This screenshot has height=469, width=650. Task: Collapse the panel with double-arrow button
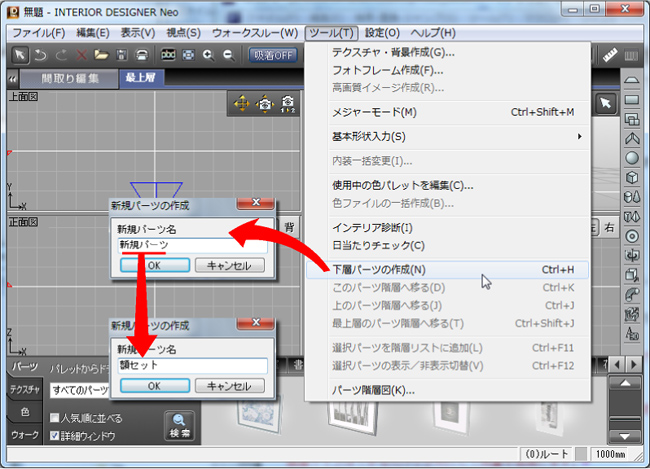click(x=11, y=78)
